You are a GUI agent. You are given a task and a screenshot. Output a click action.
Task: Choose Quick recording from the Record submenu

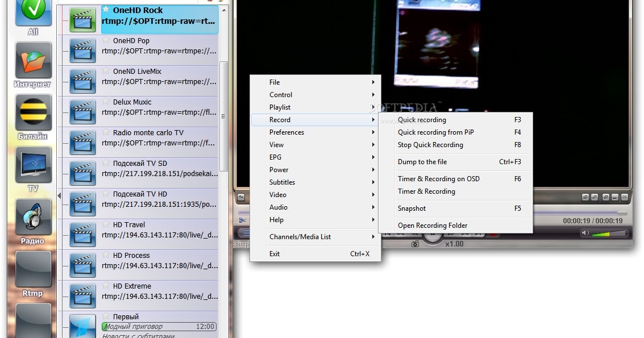(x=422, y=120)
